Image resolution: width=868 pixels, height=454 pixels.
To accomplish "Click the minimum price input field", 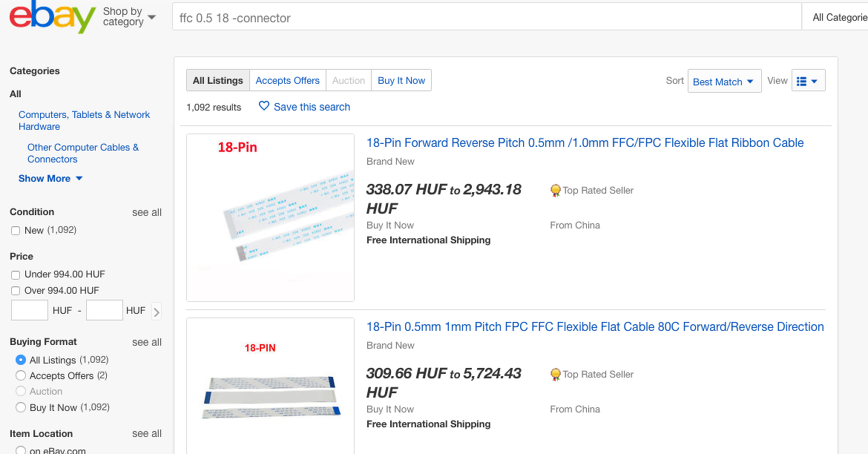I will (30, 311).
